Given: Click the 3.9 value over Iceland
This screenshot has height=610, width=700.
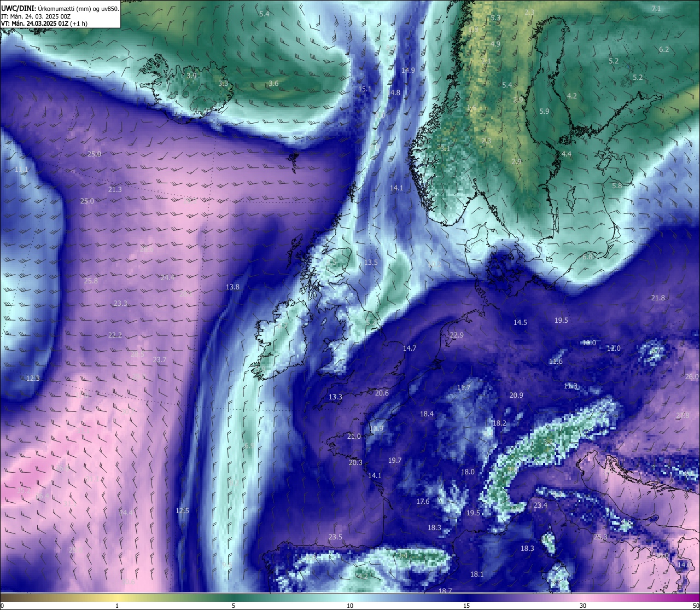Looking at the screenshot, I should coord(191,75).
